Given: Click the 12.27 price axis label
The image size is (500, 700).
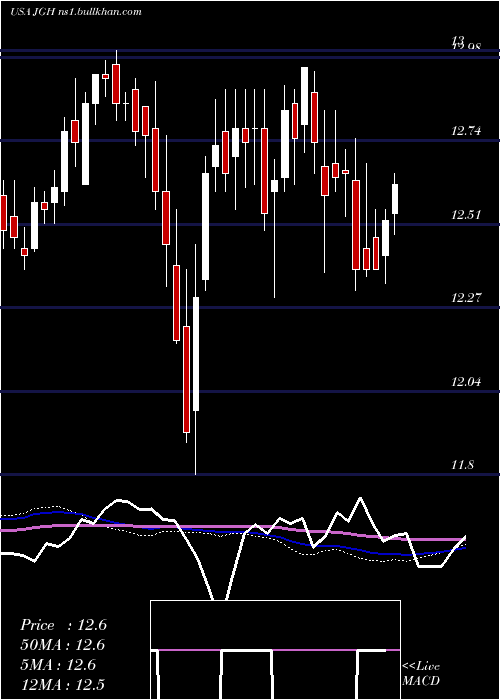Looking at the screenshot, I should click(x=467, y=298).
